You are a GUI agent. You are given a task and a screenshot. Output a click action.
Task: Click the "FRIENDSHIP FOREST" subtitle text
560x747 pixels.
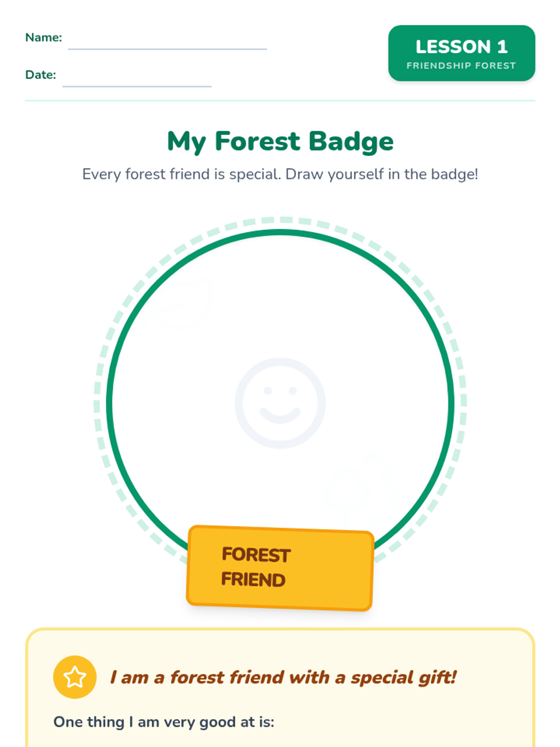pyautogui.click(x=461, y=66)
